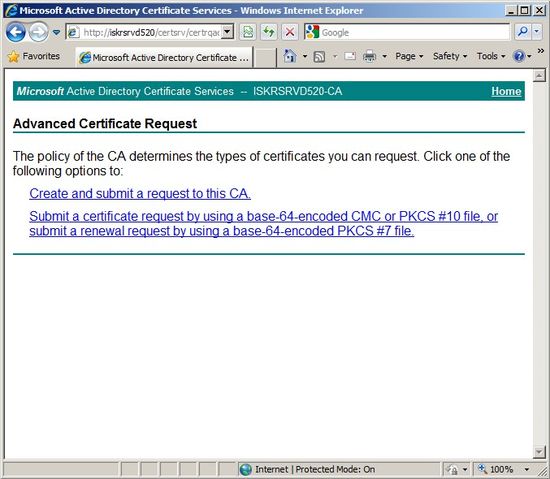Click the scrollbar up arrow
The image size is (550, 479).
(x=539, y=75)
